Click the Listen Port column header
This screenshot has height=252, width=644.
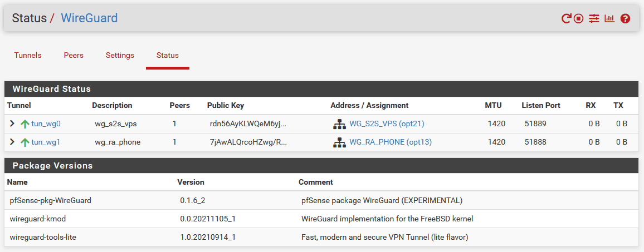coord(541,106)
